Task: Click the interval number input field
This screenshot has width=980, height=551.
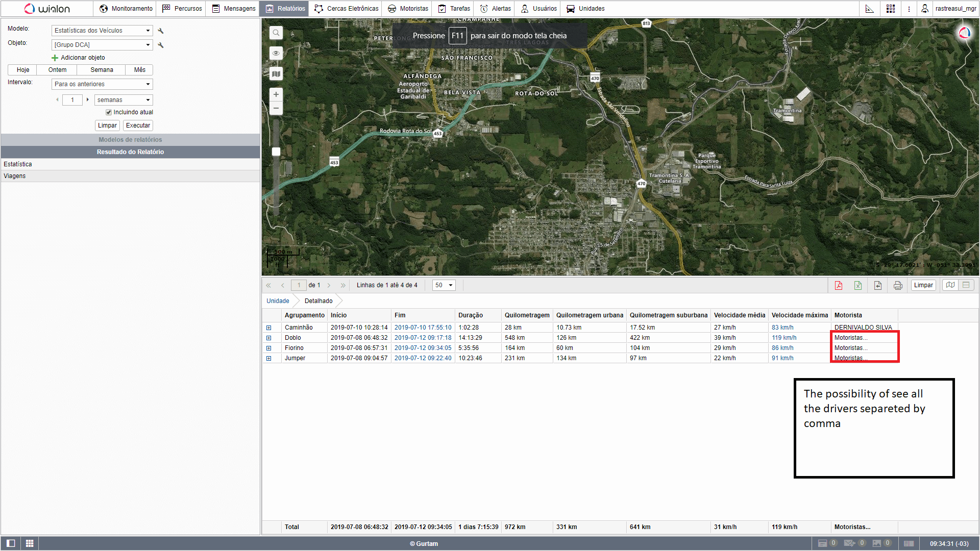Action: click(x=72, y=100)
